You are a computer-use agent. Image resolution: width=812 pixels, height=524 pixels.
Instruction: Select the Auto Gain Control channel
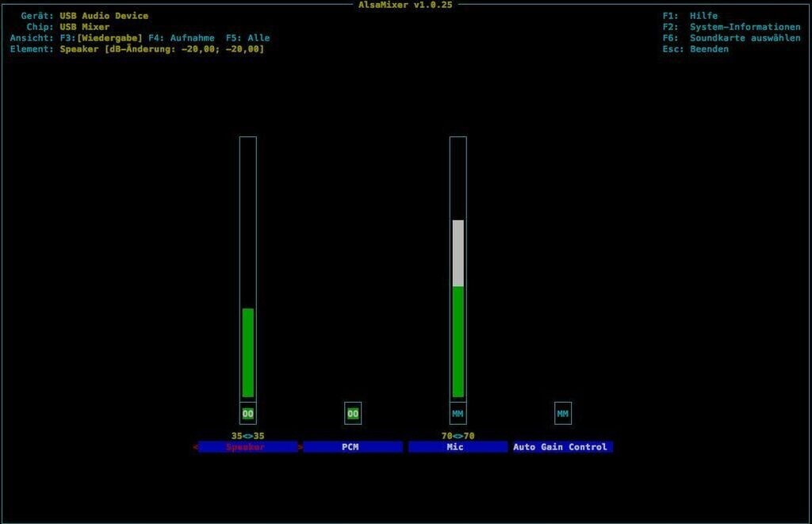562,447
